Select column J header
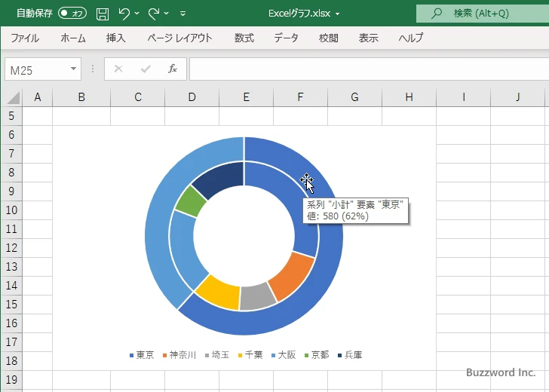 click(518, 97)
